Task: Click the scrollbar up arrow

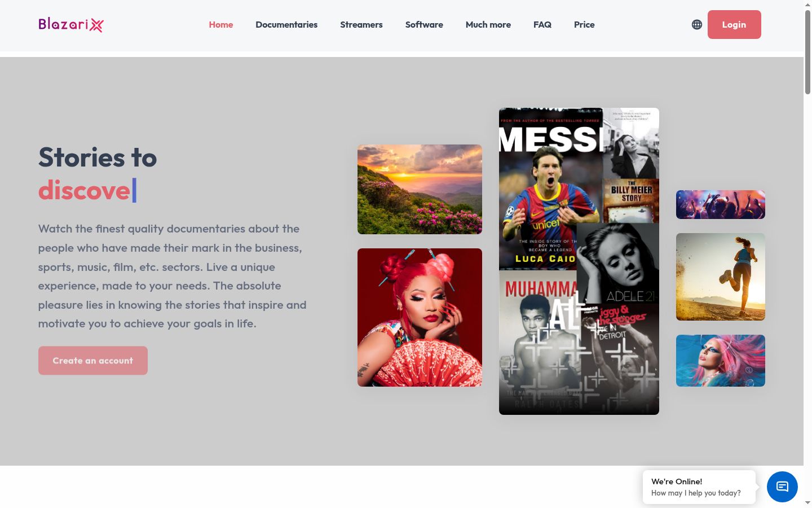Action: click(x=807, y=5)
